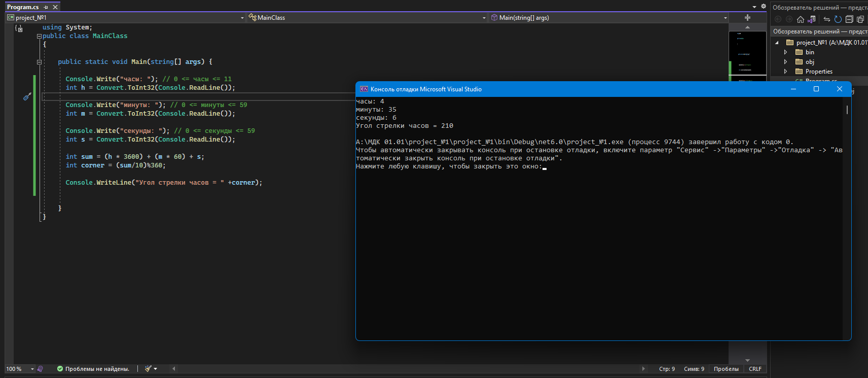Click the "Проблемы не найдены." status text

[x=97, y=369]
